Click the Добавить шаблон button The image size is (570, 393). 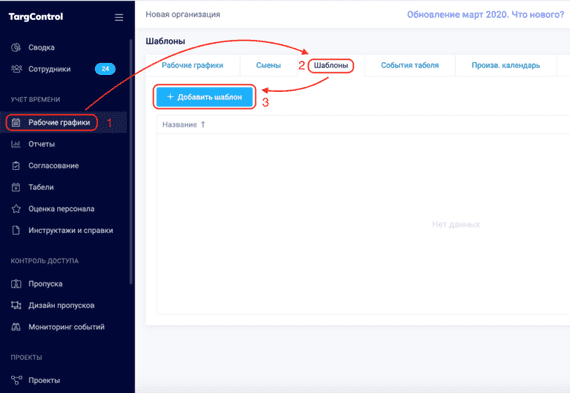point(205,97)
